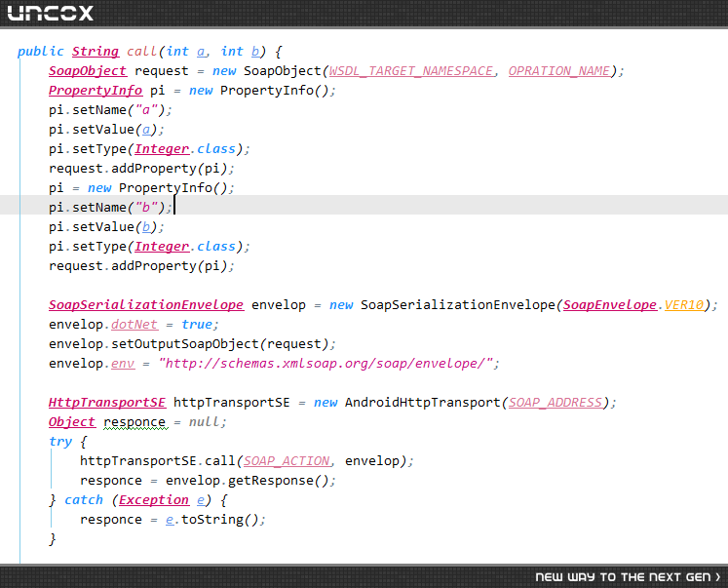This screenshot has width=728, height=588.
Task: Click the 'Object' type before responce
Action: [x=72, y=421]
